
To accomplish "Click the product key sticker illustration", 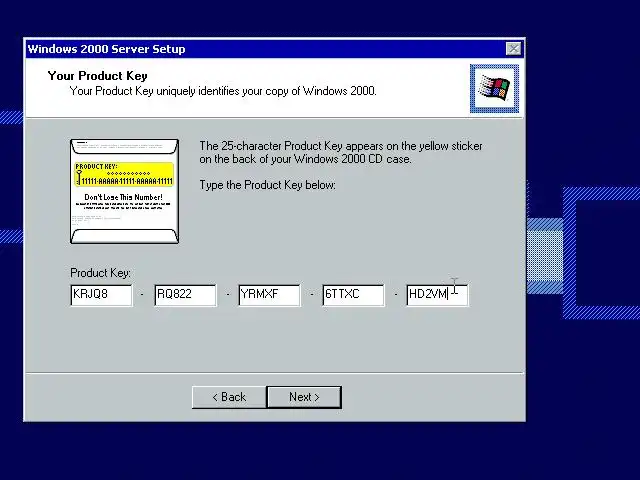I will click(124, 191).
